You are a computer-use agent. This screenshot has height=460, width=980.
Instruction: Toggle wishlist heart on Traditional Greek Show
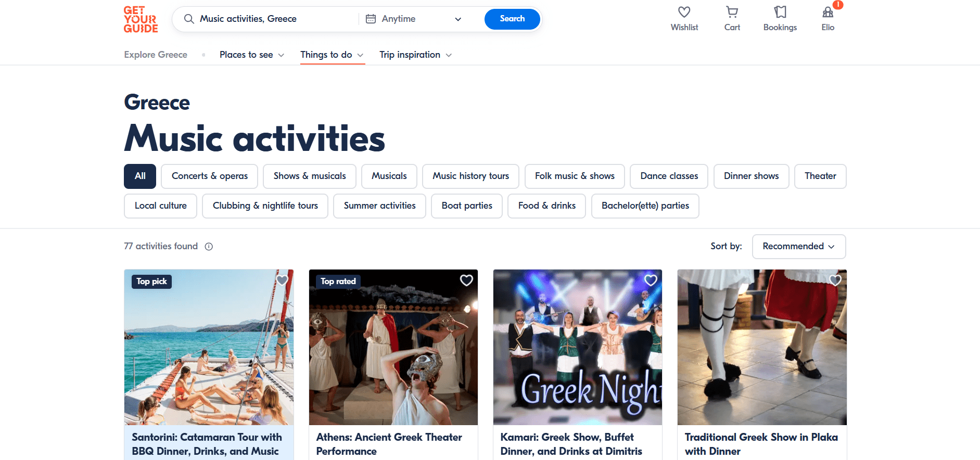835,280
